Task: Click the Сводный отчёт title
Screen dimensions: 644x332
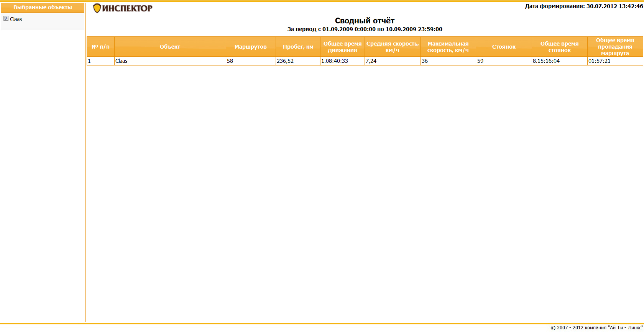Action: point(365,21)
